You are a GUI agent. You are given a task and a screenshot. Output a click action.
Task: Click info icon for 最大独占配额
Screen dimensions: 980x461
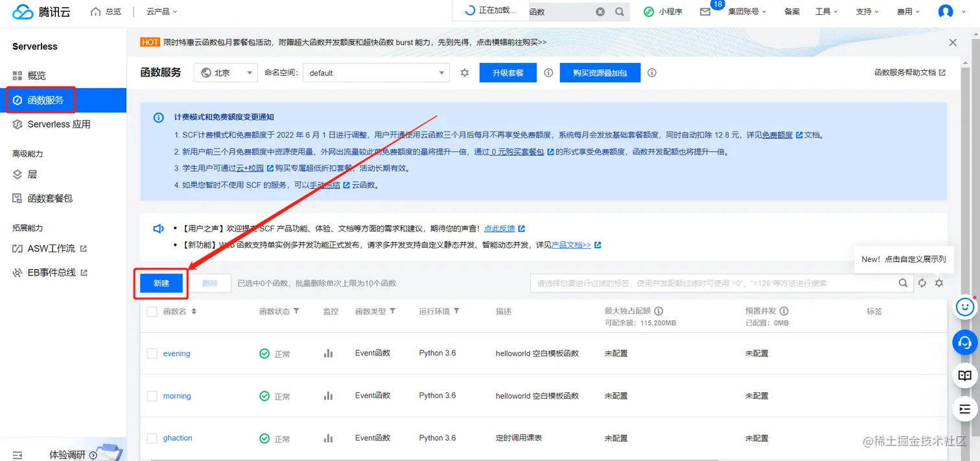659,311
